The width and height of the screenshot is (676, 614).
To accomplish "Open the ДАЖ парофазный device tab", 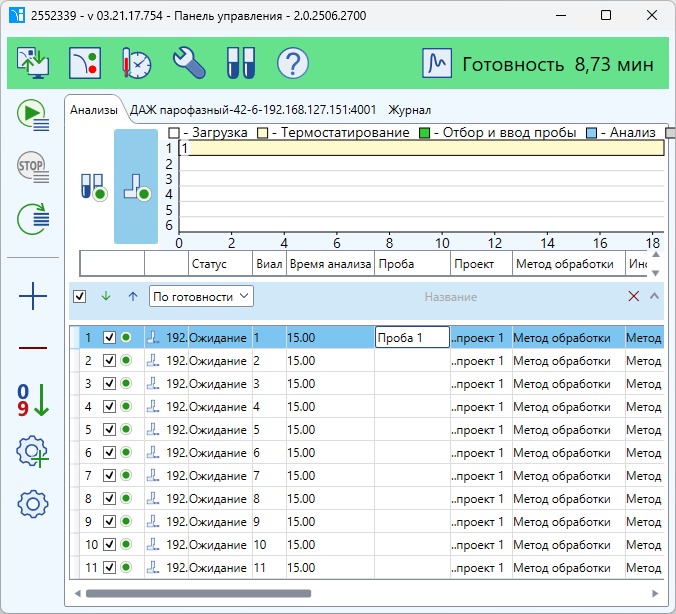I will pyautogui.click(x=253, y=110).
